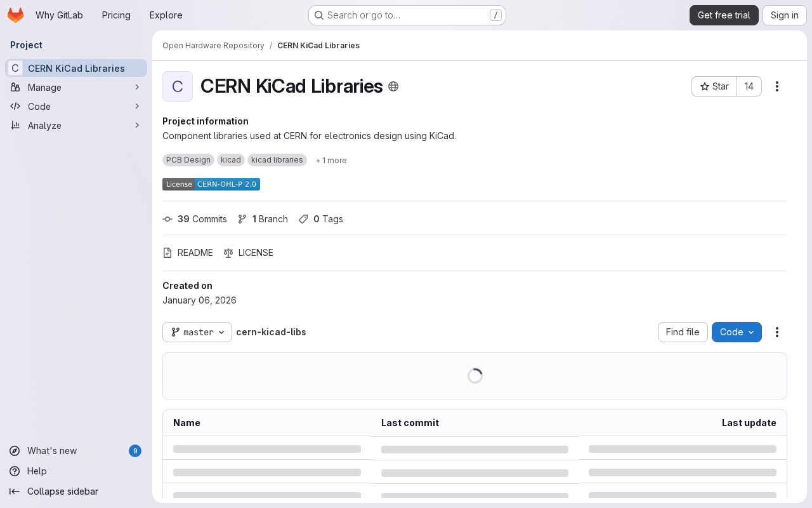Expand the + 1 more topics
Screen dimensions: 812x508
coord(331,161)
